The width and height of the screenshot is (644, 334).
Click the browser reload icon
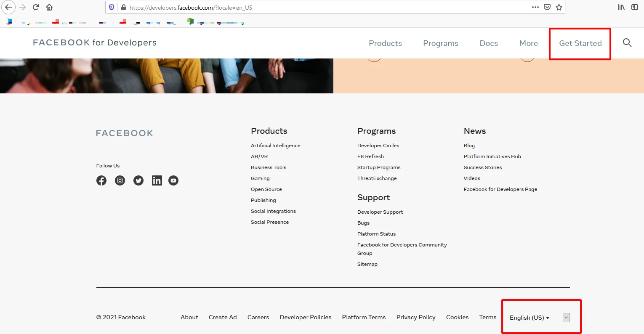36,7
